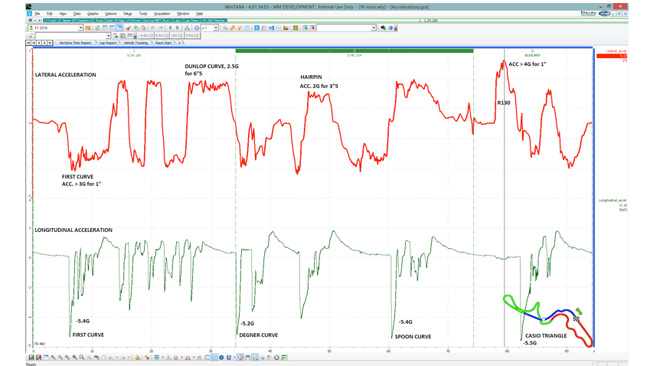
Task: Click the green double-arrow icon in bottom toolbar
Action: pos(156,357)
